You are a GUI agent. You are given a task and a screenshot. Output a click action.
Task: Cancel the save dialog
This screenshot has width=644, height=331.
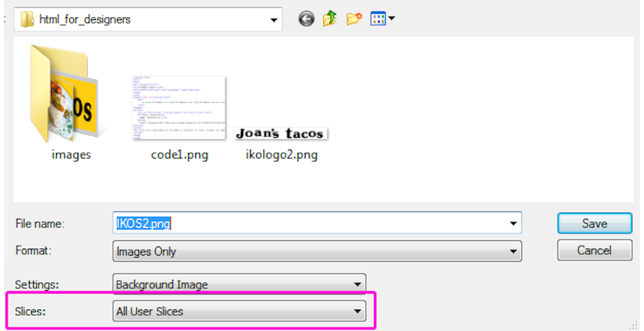tap(594, 250)
